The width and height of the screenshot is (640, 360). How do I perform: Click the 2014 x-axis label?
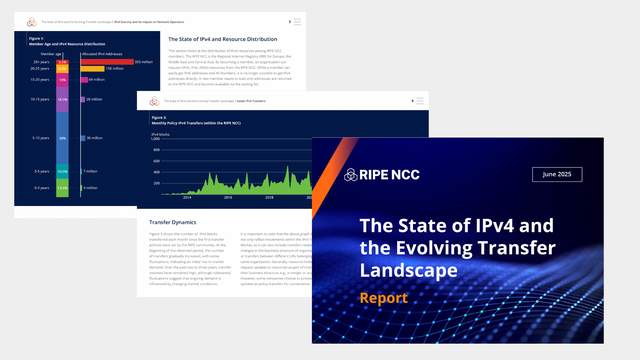(187, 198)
